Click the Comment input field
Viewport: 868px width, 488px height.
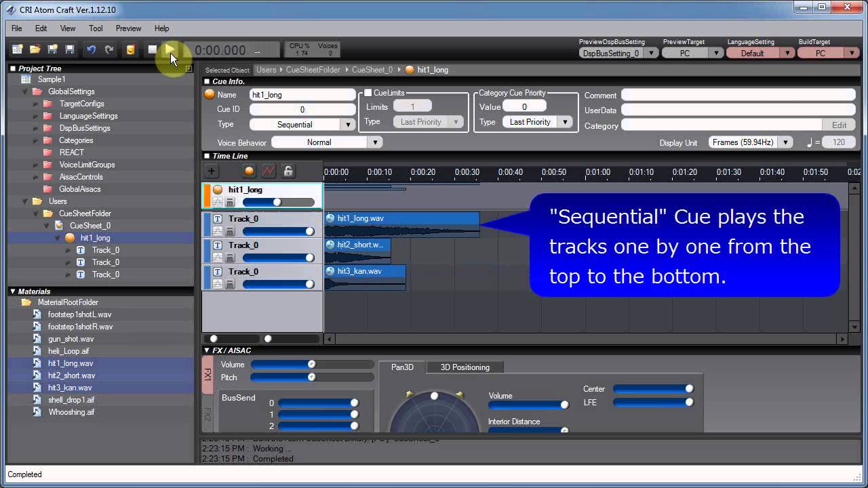738,96
